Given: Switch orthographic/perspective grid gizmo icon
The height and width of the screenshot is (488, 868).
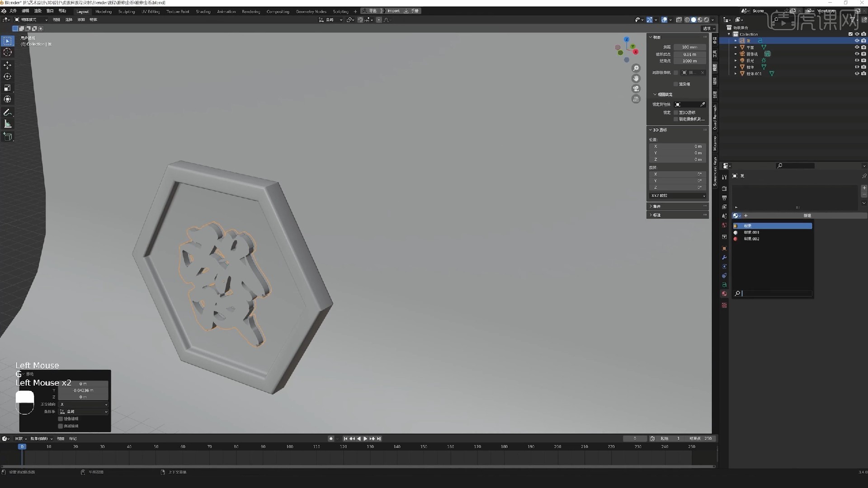Looking at the screenshot, I should 636,99.
